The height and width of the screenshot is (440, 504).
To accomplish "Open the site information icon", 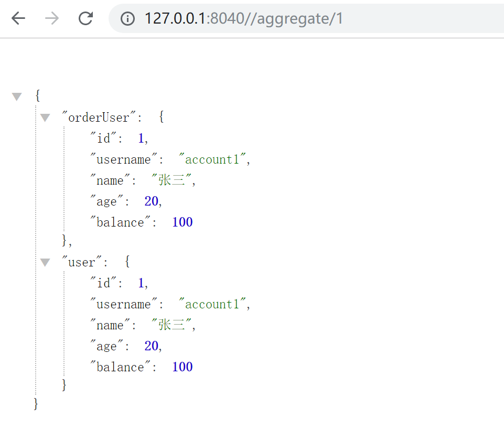I will click(127, 19).
